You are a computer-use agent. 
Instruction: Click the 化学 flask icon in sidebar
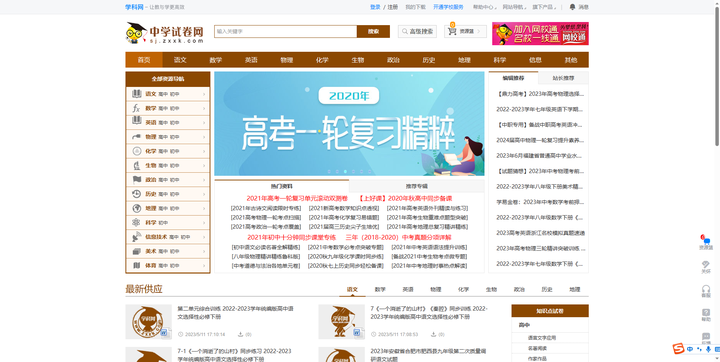(136, 151)
